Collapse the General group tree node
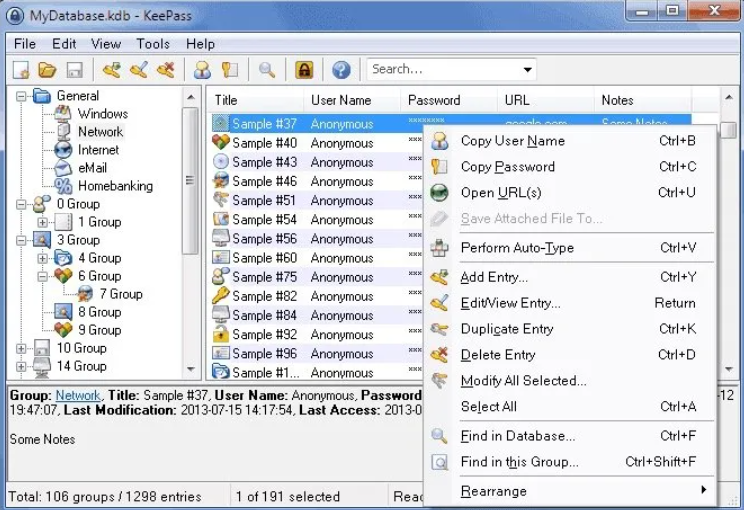The height and width of the screenshot is (510, 744). tap(21, 96)
